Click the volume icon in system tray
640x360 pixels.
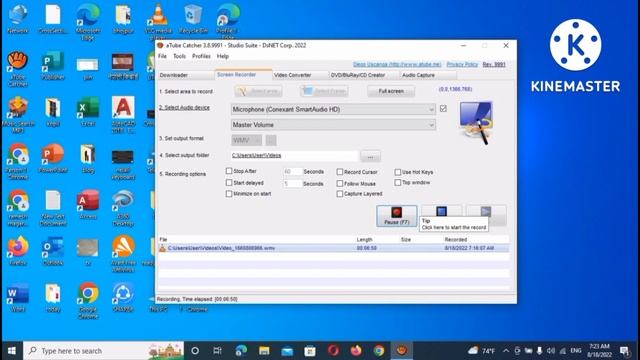coord(551,351)
